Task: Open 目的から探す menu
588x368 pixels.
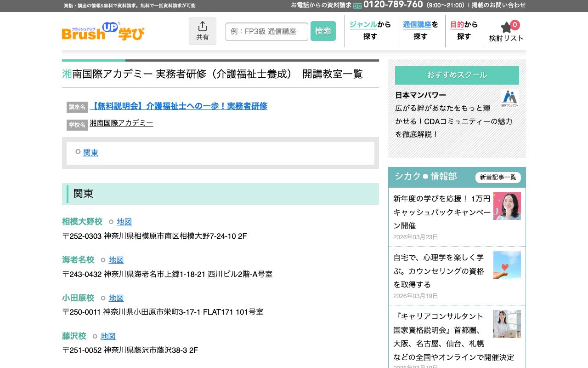Action: coord(464,31)
